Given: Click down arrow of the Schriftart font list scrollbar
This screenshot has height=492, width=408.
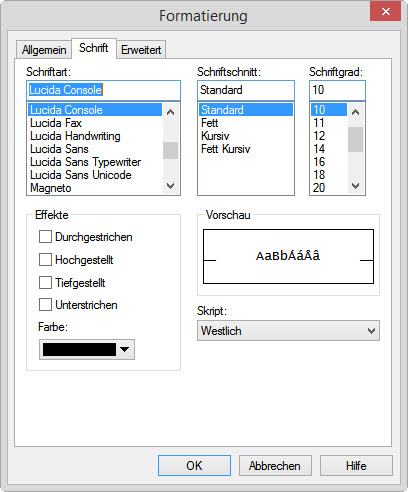Looking at the screenshot, I should point(171,186).
